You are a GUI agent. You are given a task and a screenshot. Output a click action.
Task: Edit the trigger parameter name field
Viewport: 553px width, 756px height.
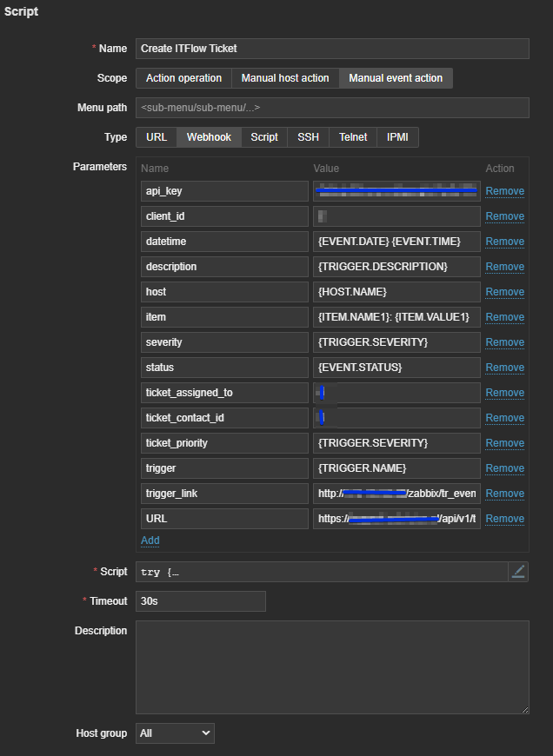225,468
